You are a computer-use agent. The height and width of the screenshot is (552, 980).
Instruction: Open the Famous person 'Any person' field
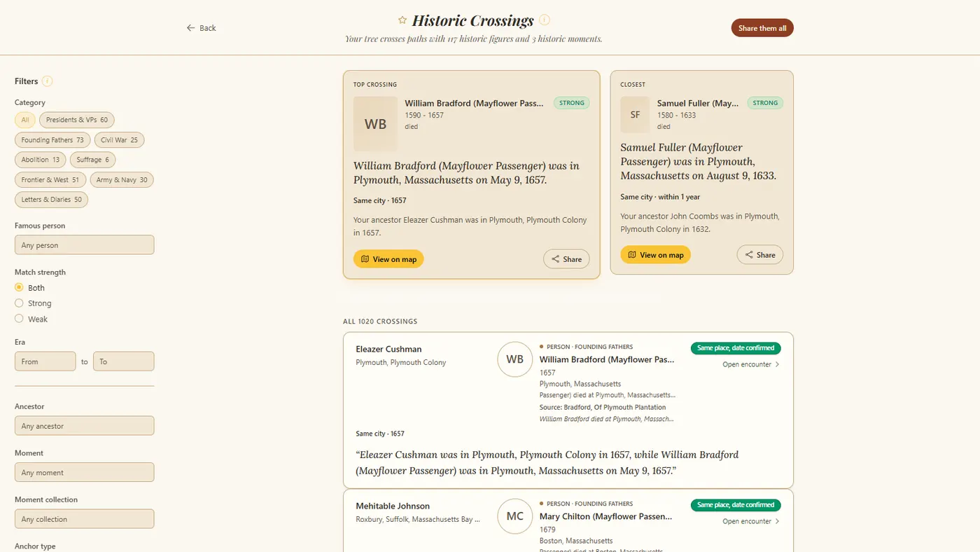84,245
